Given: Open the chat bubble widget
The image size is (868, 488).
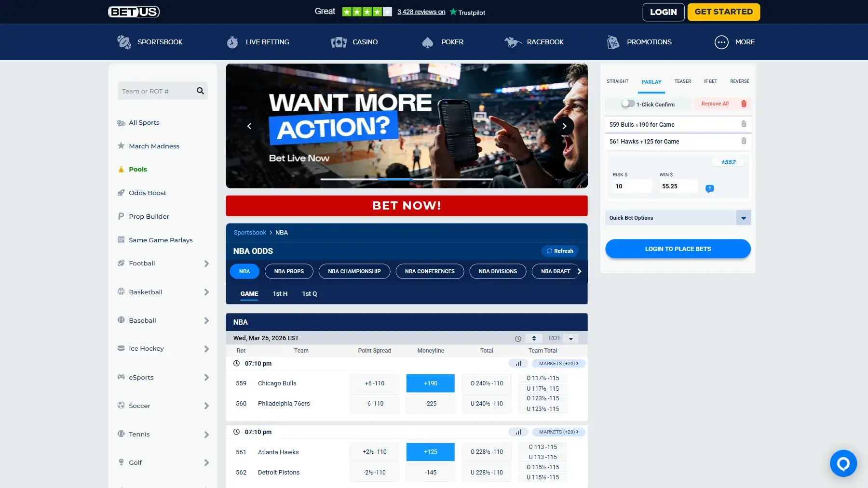Looking at the screenshot, I should (x=843, y=463).
